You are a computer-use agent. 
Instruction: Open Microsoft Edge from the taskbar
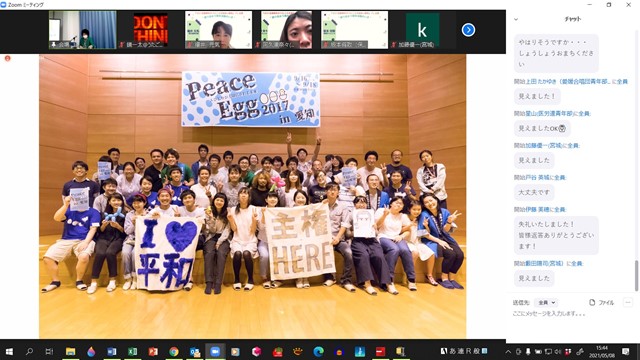point(318,351)
